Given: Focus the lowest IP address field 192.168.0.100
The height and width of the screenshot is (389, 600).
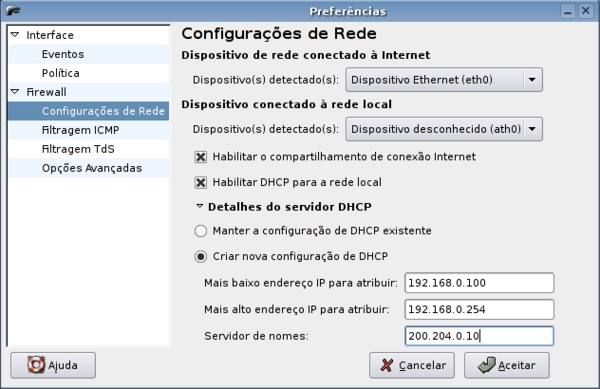Looking at the screenshot, I should click(x=479, y=283).
